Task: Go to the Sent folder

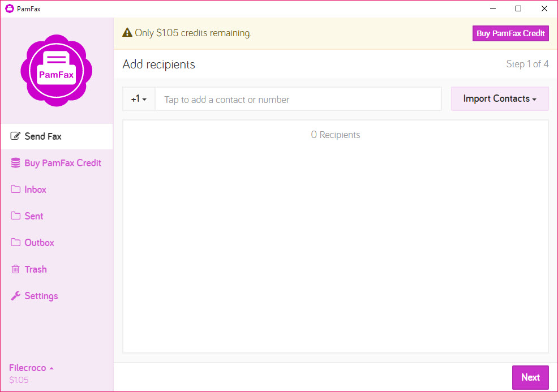Action: pyautogui.click(x=57, y=216)
